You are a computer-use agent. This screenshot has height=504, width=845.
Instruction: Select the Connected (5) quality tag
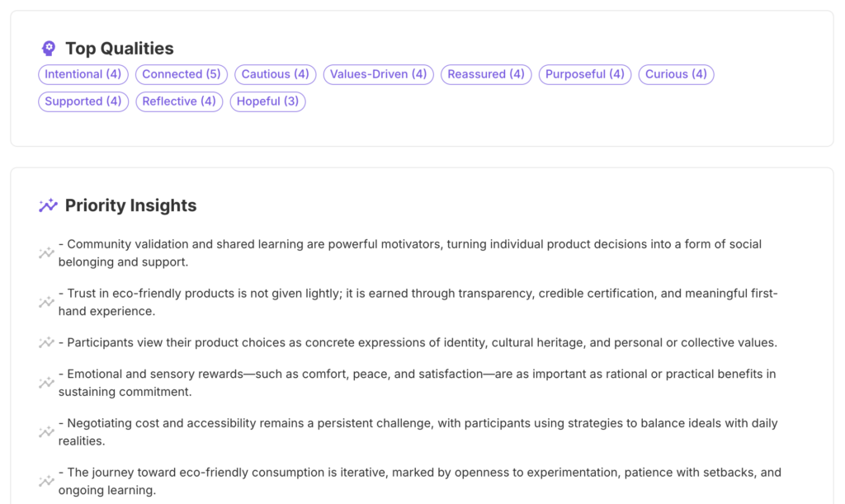click(x=182, y=74)
